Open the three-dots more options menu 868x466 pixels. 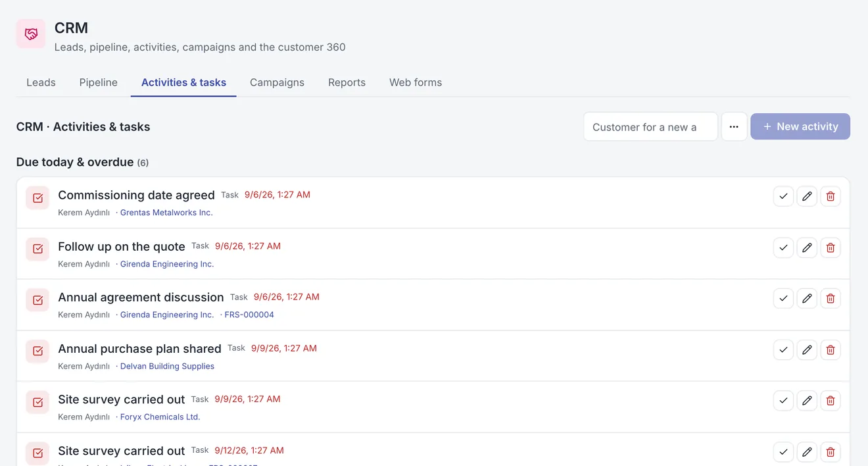coord(734,126)
